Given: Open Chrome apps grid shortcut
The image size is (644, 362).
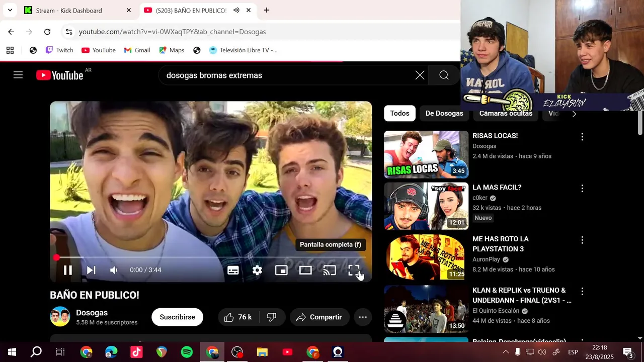Looking at the screenshot, I should click(x=10, y=50).
